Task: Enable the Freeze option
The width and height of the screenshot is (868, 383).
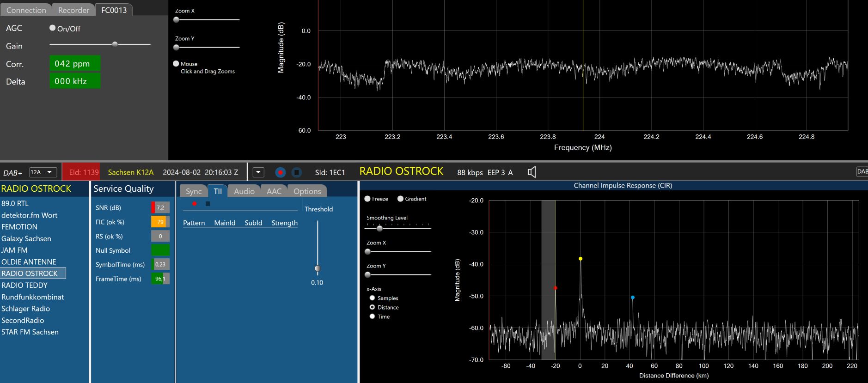Action: pyautogui.click(x=367, y=199)
